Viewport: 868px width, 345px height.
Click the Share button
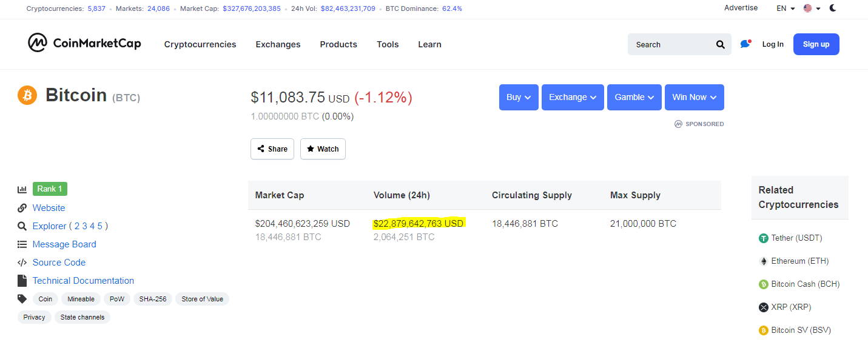point(272,149)
